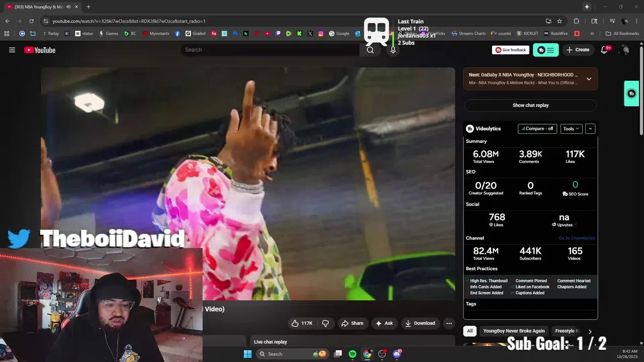Open Windows Start menu

coord(248,354)
